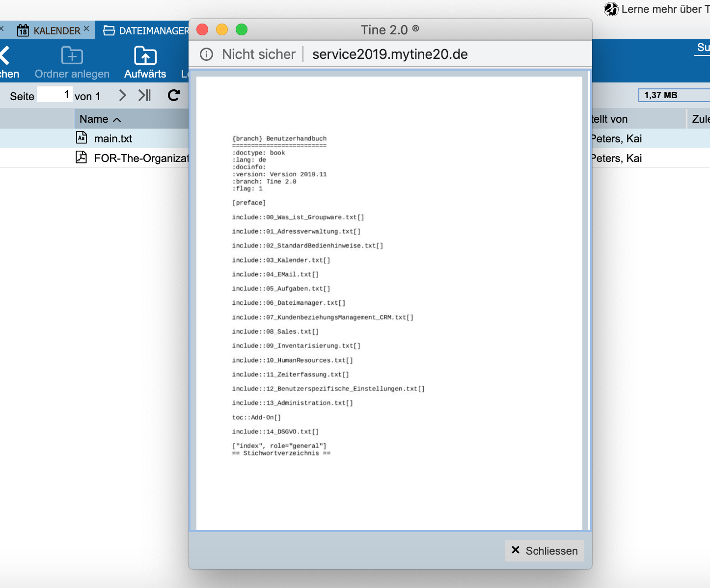Click the service2019.mytine20.de address
This screenshot has width=710, height=588.
[x=390, y=54]
